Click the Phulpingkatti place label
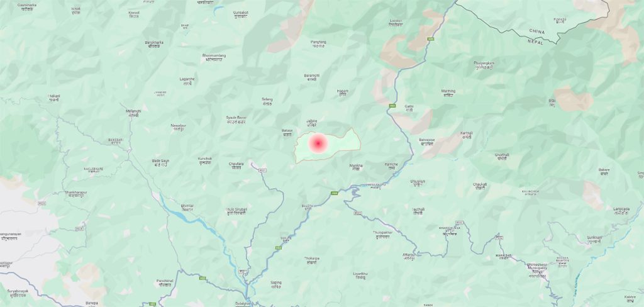 tap(484, 65)
